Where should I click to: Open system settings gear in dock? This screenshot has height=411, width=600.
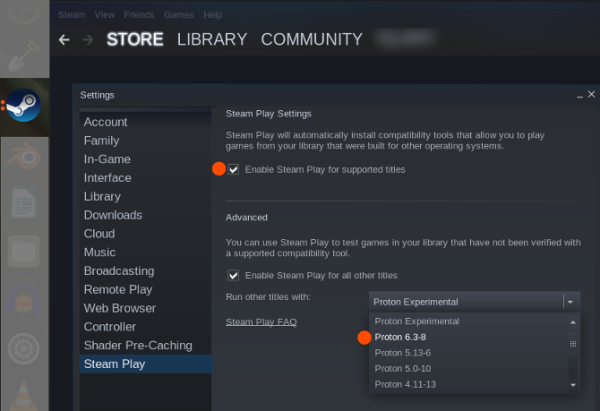[x=23, y=348]
